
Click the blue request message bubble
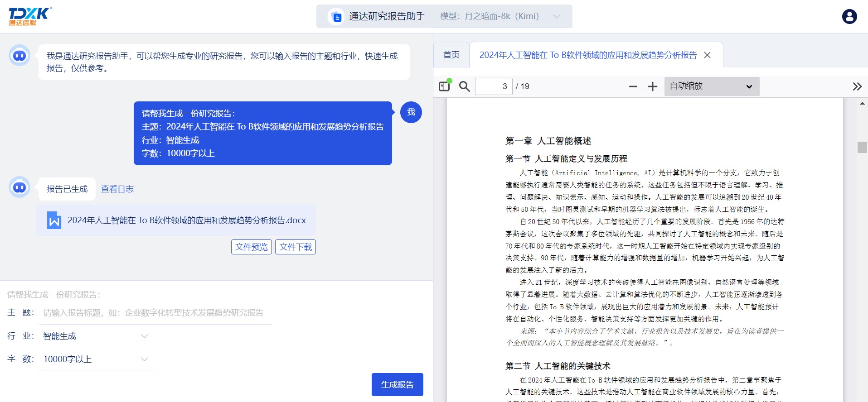[263, 134]
